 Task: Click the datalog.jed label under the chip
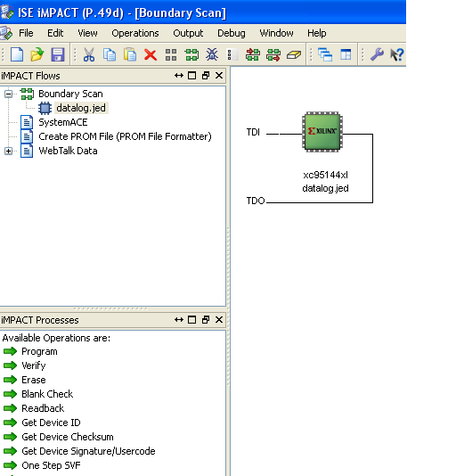pos(325,188)
